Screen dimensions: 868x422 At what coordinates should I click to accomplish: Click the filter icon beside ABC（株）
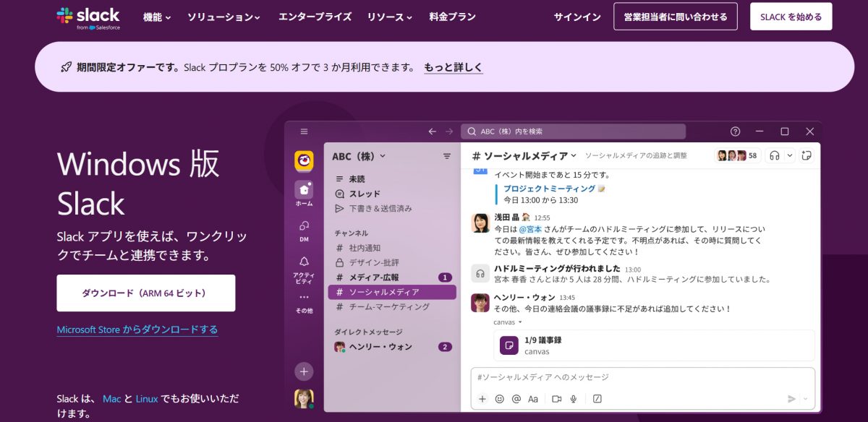tap(447, 156)
